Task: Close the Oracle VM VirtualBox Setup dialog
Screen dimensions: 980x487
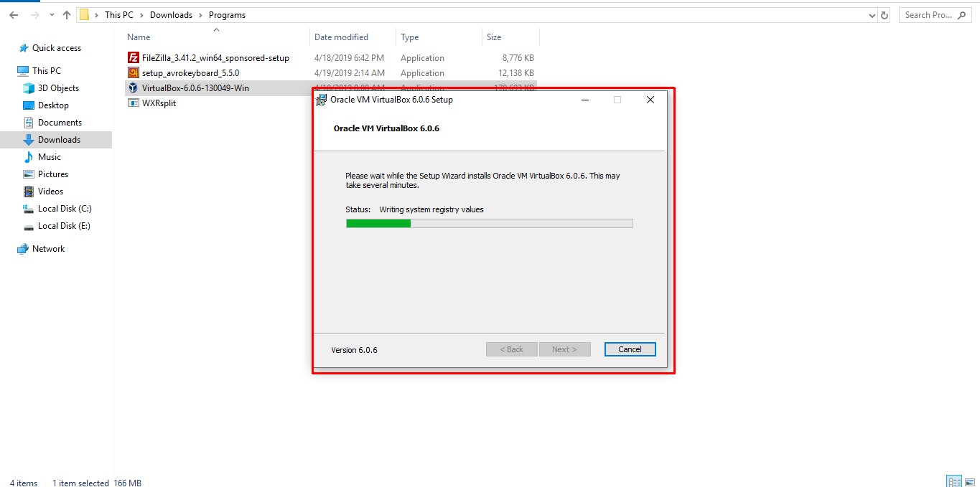Action: [x=650, y=100]
